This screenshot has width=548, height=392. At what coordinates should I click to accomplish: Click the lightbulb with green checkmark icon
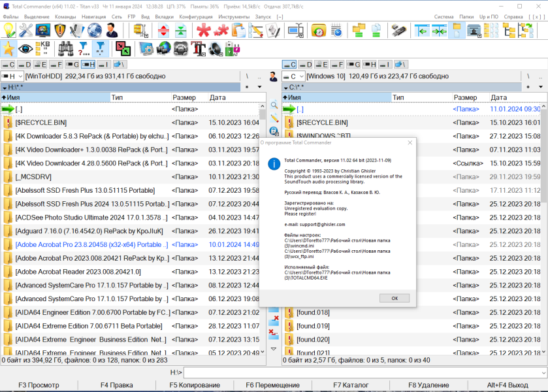(x=8, y=31)
